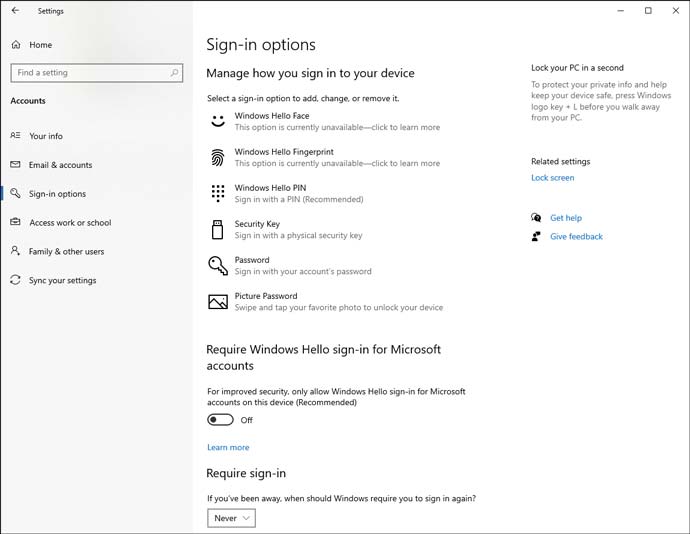690x534 pixels.
Task: Select Family & other users
Action: click(66, 251)
